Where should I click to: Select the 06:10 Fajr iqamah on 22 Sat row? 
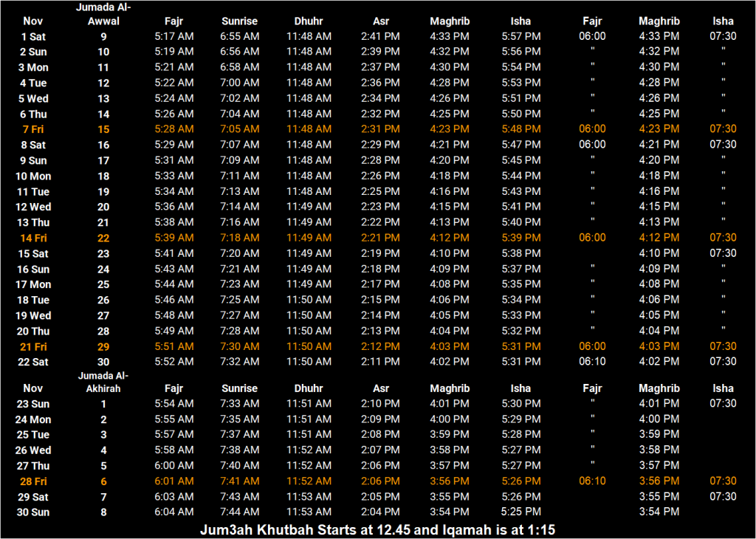pos(592,362)
